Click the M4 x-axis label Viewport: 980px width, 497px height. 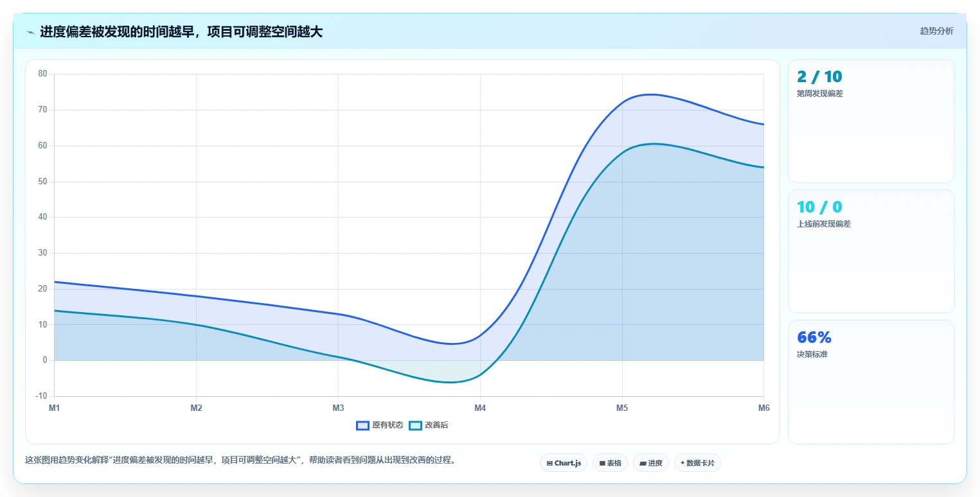(x=480, y=408)
